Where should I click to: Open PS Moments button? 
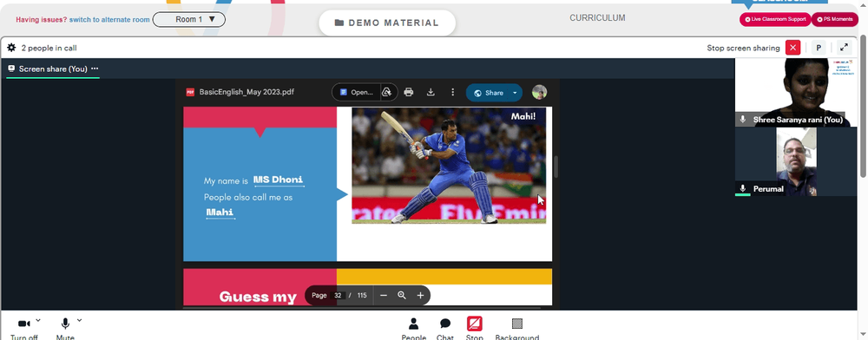point(835,19)
